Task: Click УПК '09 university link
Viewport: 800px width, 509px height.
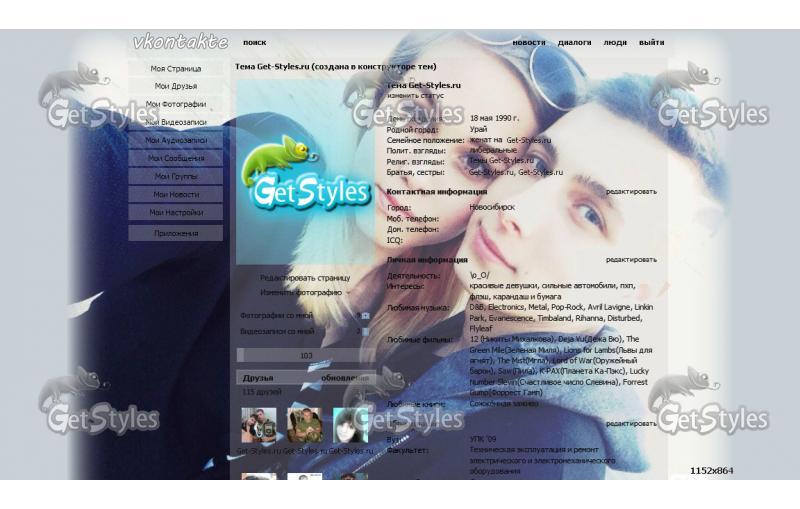Action: coord(483,439)
